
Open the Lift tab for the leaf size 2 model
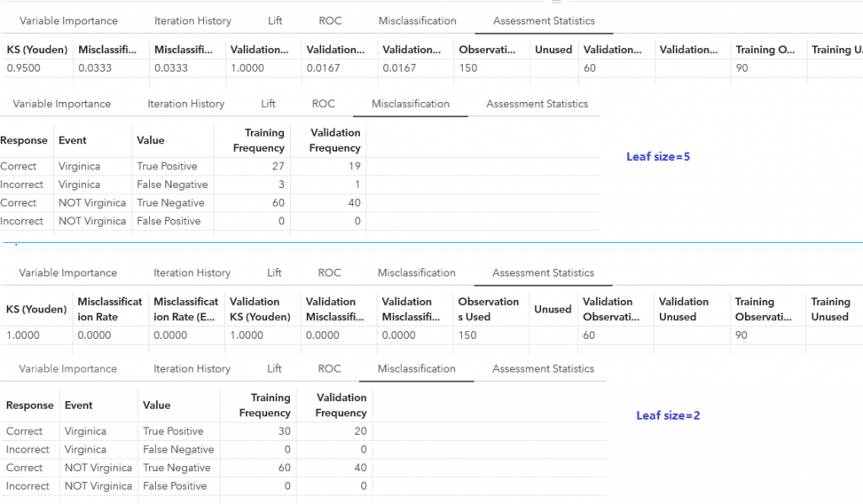273,368
